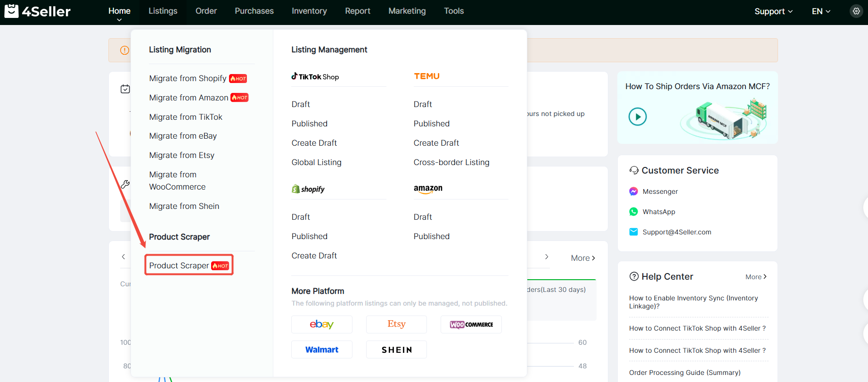Click More next to carousel
Viewport: 868px width, 382px height.
[x=583, y=258]
